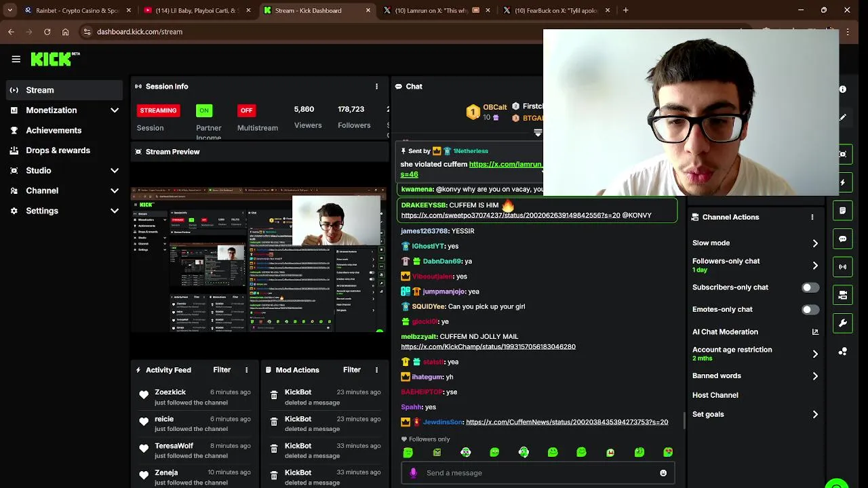Switch to the Rainbet Crypto Casino browser tab
The image size is (868, 488).
click(76, 10)
